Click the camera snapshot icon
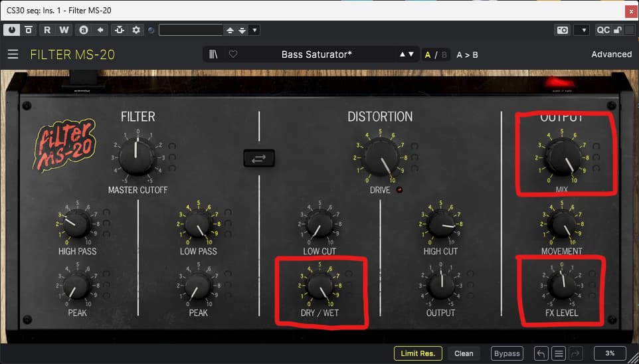This screenshot has width=639, height=364. [563, 30]
